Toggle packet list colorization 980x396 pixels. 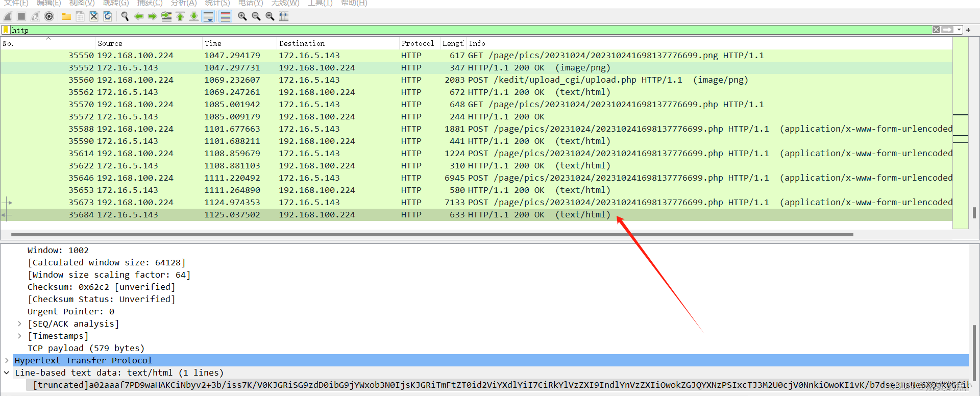(x=225, y=16)
